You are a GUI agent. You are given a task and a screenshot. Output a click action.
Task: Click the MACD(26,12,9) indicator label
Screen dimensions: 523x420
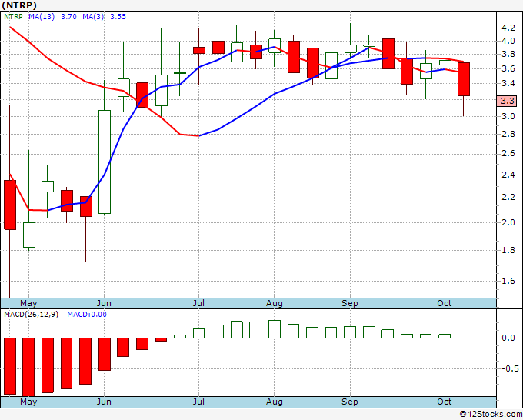pos(31,315)
